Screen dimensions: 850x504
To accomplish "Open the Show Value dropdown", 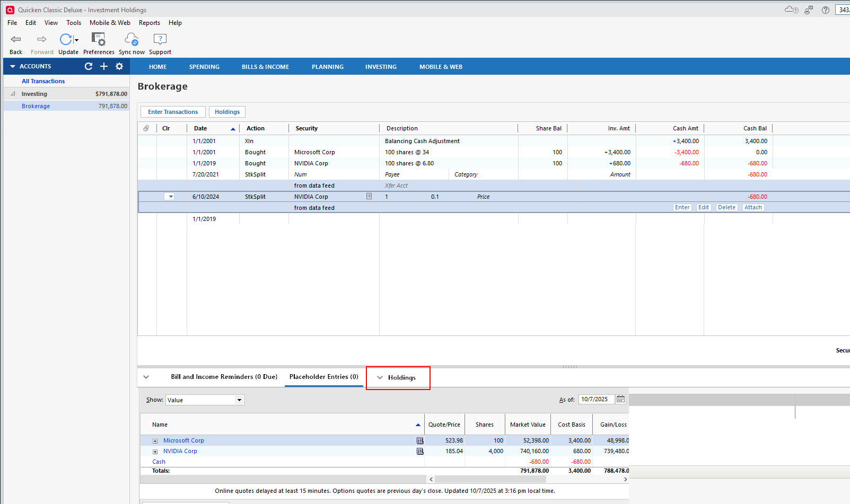I will click(x=239, y=400).
